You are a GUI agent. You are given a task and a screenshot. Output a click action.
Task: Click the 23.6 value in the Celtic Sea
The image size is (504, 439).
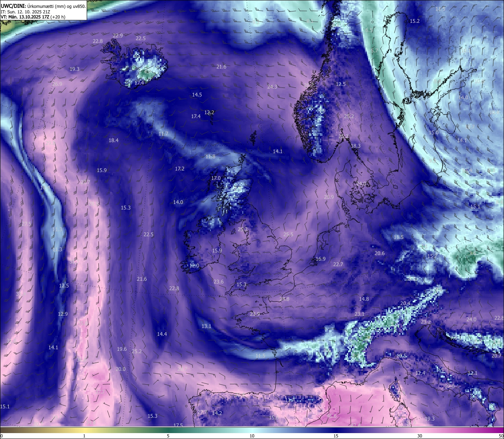point(219,282)
